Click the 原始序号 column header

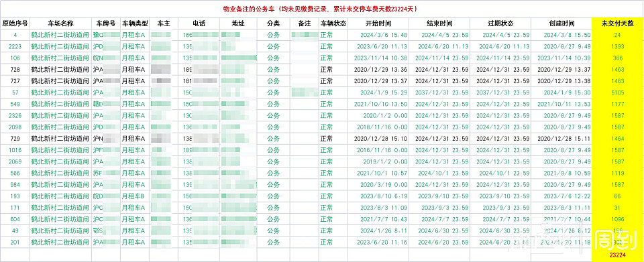(x=15, y=23)
